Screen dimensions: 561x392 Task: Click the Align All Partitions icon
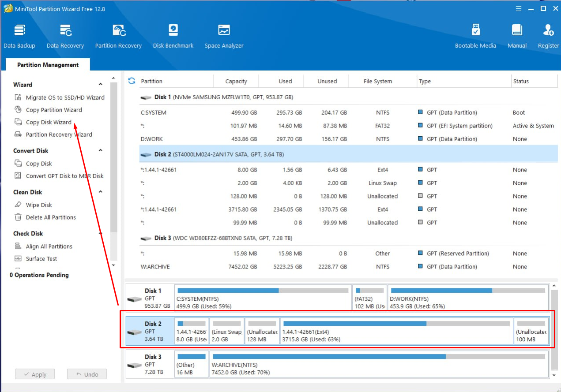18,246
